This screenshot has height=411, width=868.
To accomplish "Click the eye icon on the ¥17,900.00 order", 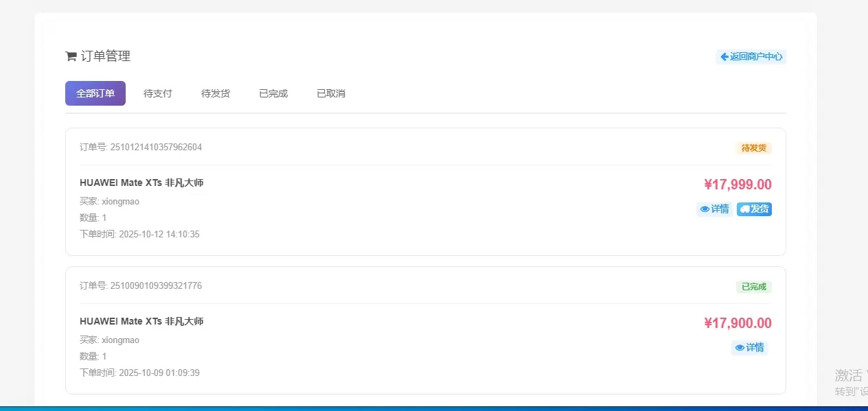I will [740, 348].
